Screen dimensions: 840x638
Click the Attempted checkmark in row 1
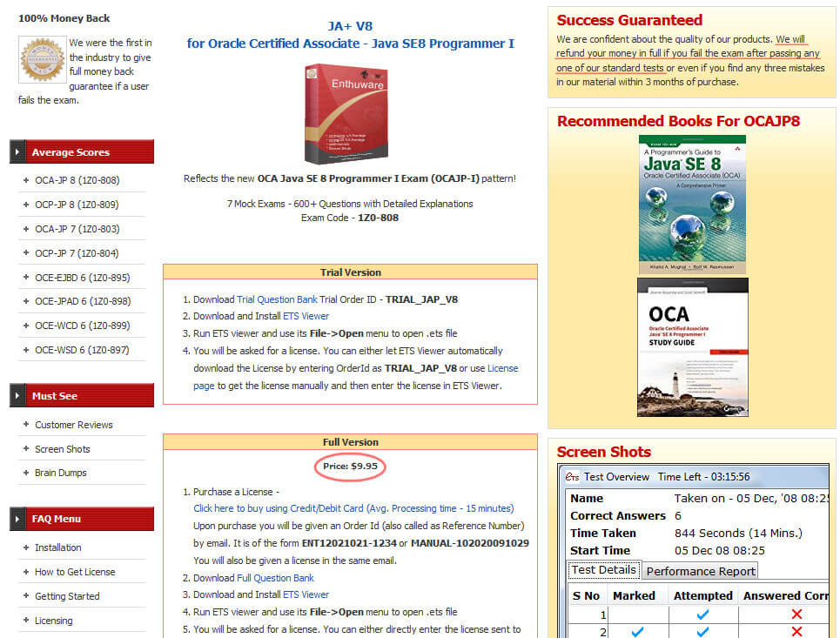(x=702, y=614)
